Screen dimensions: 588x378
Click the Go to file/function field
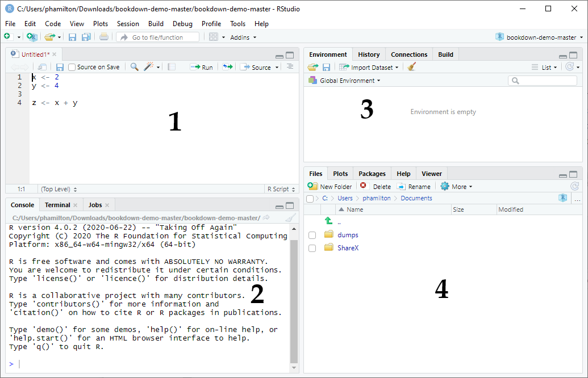coord(157,37)
